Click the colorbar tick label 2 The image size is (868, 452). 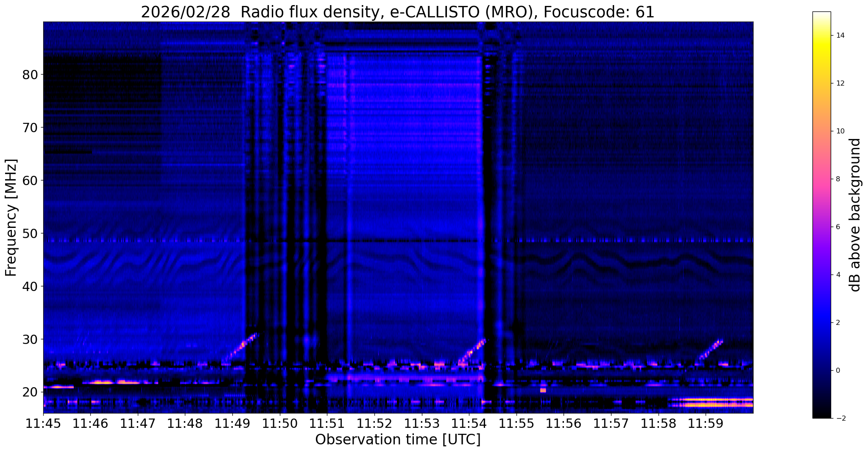[837, 322]
